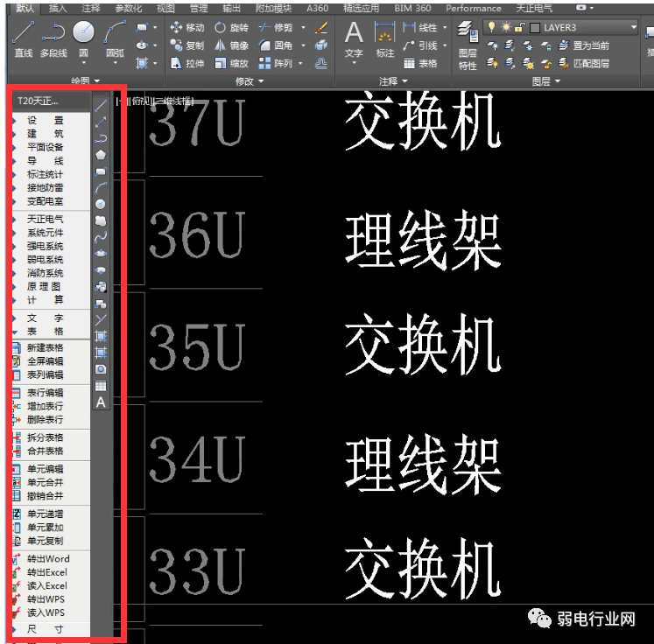The width and height of the screenshot is (654, 644).
Task: Click the 移动 (Move) modify tool
Action: coord(187,27)
